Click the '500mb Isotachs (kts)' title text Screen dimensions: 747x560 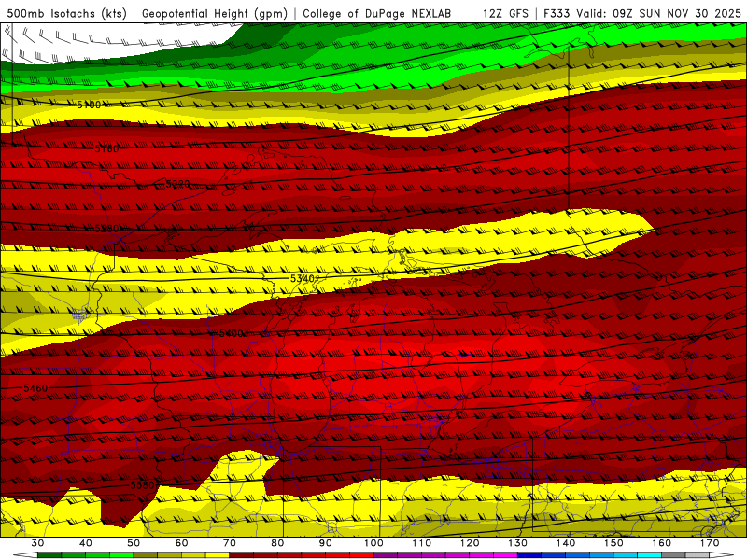(x=66, y=14)
